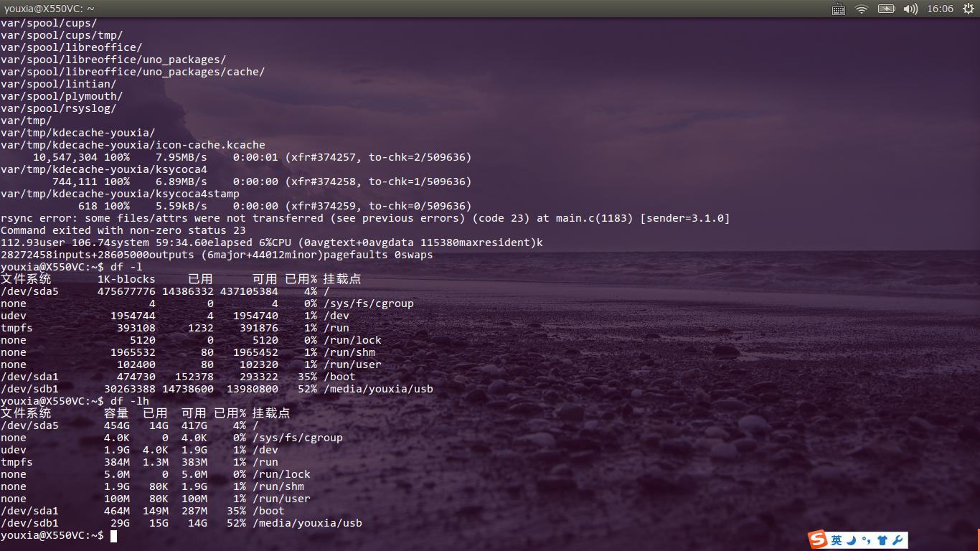Open the 16:06 clock calendar
Screen dimensions: 980x551
pos(940,9)
